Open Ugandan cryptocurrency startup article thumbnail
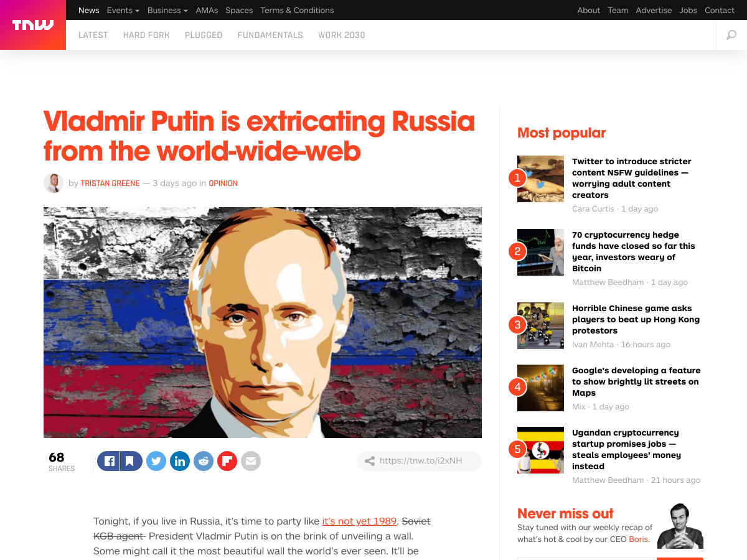The width and height of the screenshot is (747, 560). click(x=540, y=450)
